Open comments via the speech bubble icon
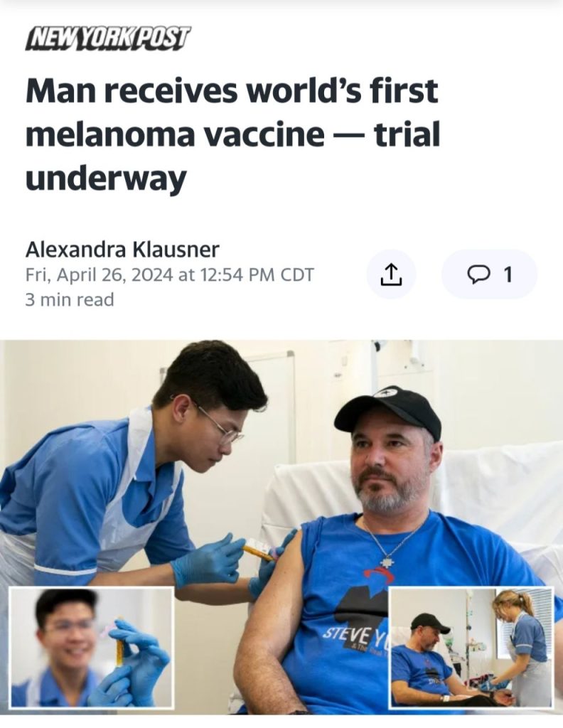 click(476, 275)
